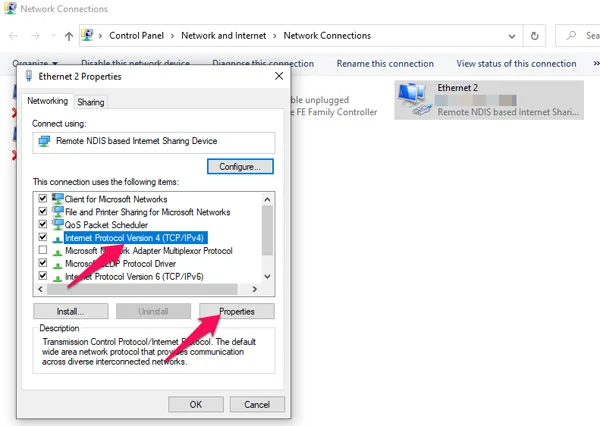
Task: Select the Ethernet 2 adapter icon
Action: 414,100
